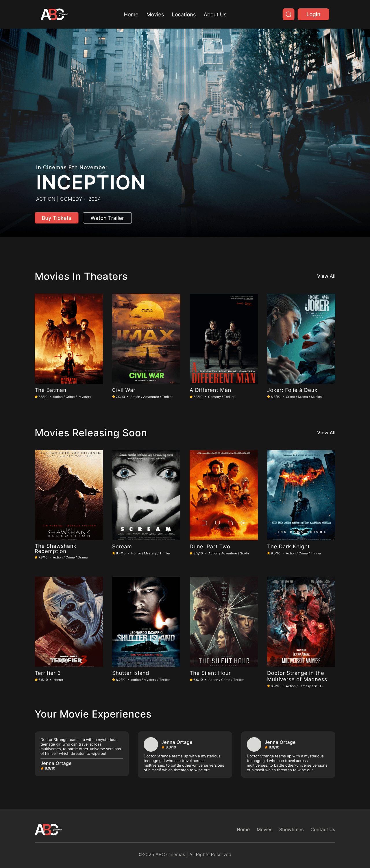The width and height of the screenshot is (370, 868).
Task: Click The Shawshank Redemption title text
Action: click(x=56, y=549)
